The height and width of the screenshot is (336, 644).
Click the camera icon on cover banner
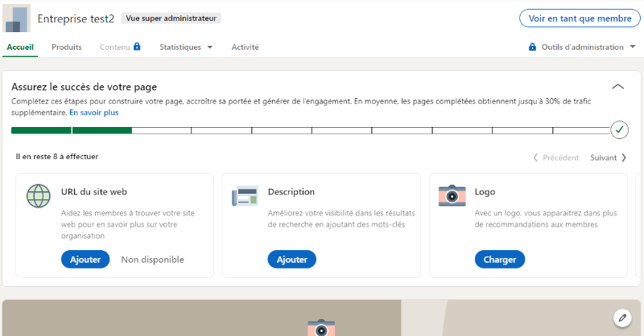(321, 327)
